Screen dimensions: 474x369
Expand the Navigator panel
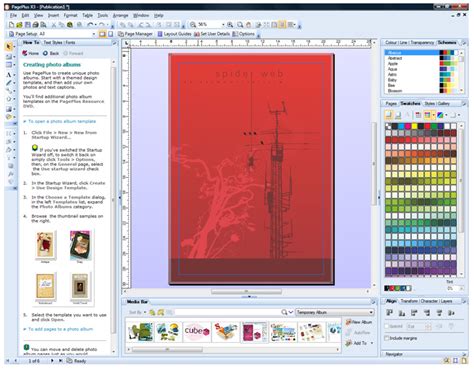tap(464, 354)
